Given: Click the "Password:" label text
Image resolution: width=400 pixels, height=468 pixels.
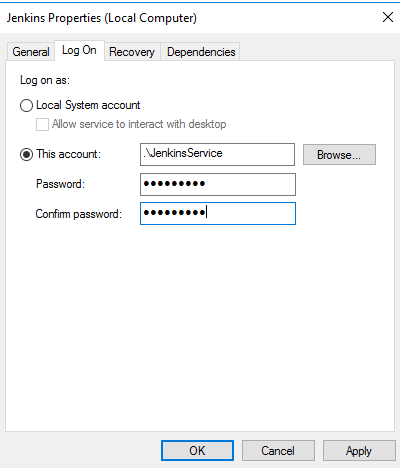Looking at the screenshot, I should pos(60,184).
